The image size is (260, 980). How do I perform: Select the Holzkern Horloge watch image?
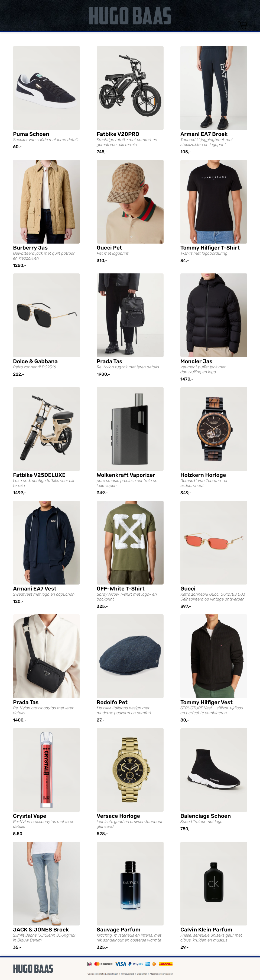pos(214,429)
